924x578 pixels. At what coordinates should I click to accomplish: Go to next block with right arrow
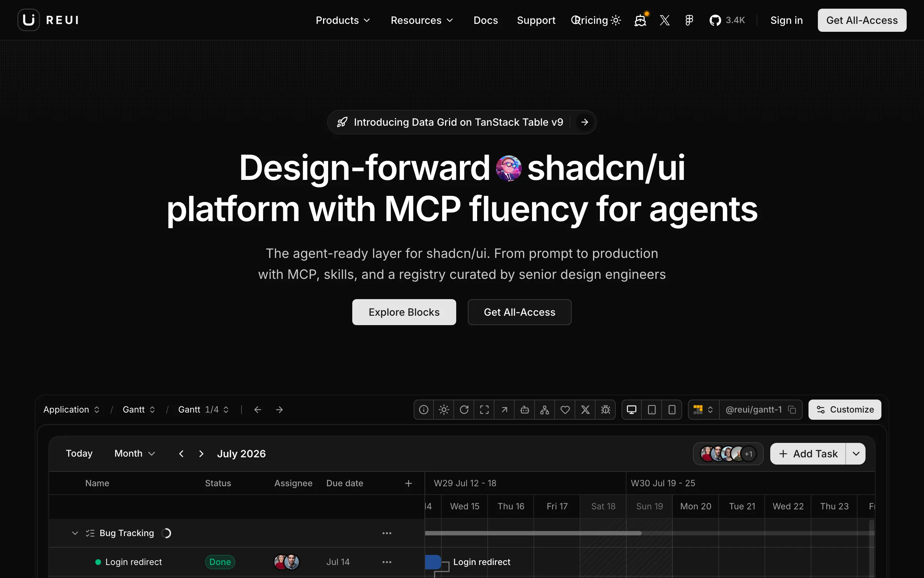(x=279, y=409)
